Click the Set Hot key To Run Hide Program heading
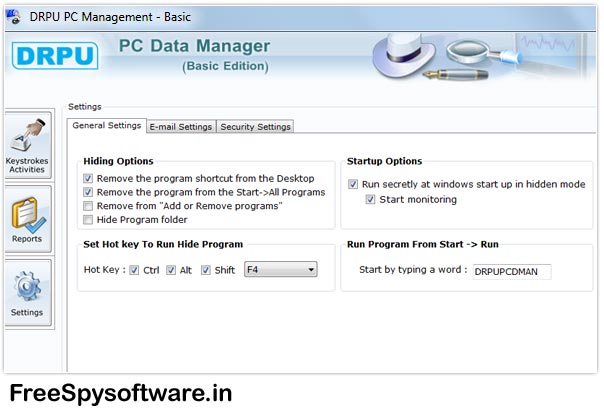Image resolution: width=604 pixels, height=412 pixels. [x=163, y=245]
